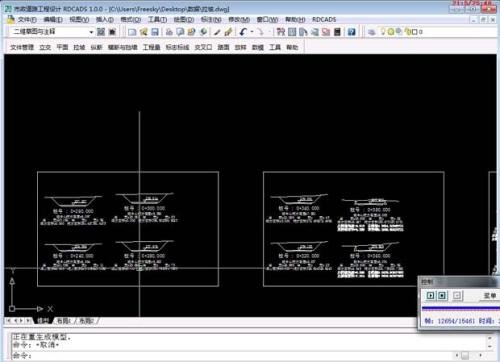Viewport: 500px width, 362px height.
Task: Click the Match Properties brush icon
Action: click(217, 32)
